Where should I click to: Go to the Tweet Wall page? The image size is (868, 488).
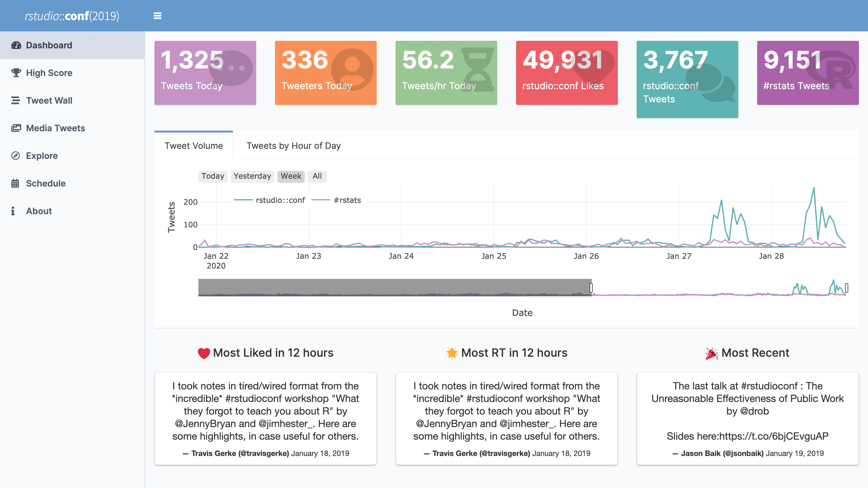(73, 100)
